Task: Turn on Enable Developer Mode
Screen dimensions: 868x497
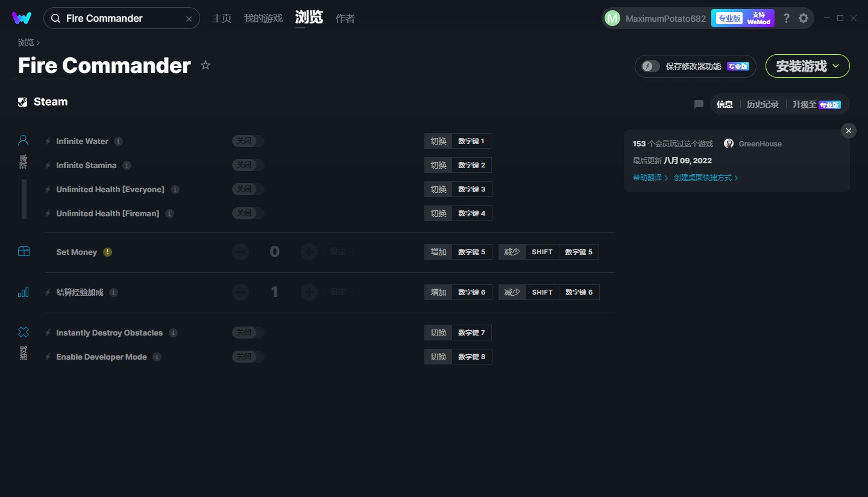Action: point(248,357)
